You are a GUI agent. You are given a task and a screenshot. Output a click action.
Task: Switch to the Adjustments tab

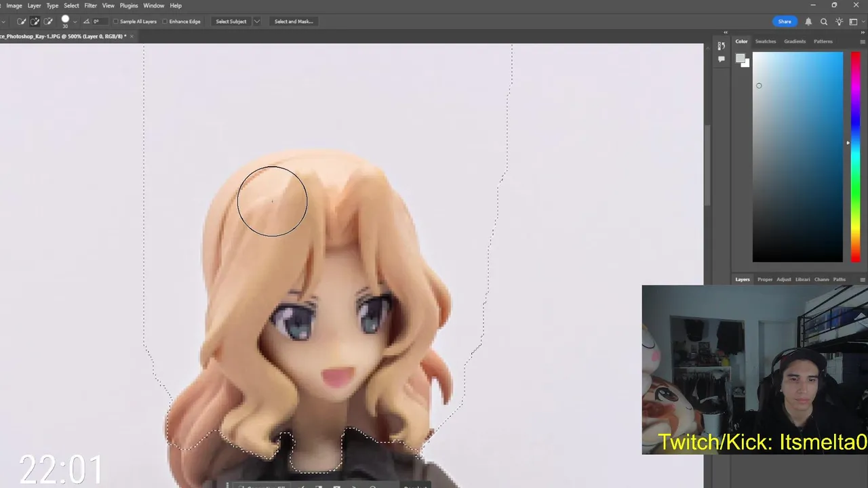click(x=784, y=279)
